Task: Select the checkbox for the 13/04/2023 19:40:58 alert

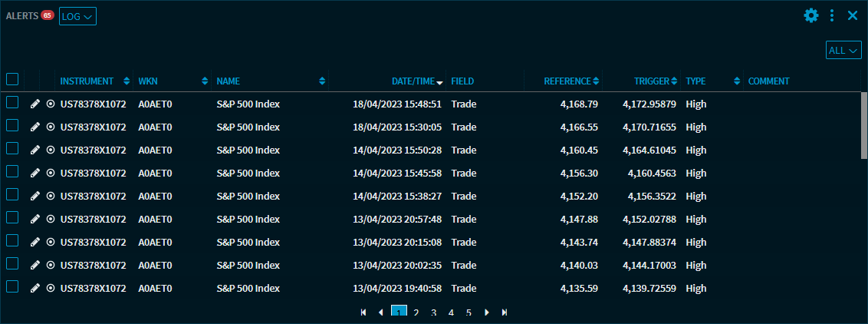Action: pos(12,286)
